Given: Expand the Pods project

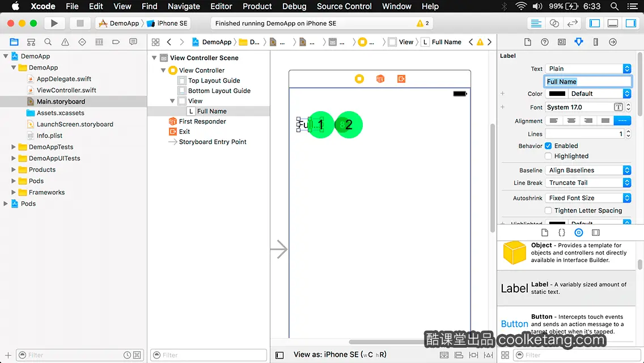Looking at the screenshot, I should 6,204.
